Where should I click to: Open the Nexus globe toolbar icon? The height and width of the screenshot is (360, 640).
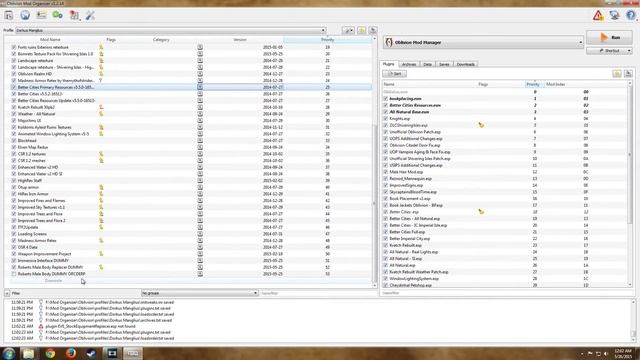(x=25, y=16)
